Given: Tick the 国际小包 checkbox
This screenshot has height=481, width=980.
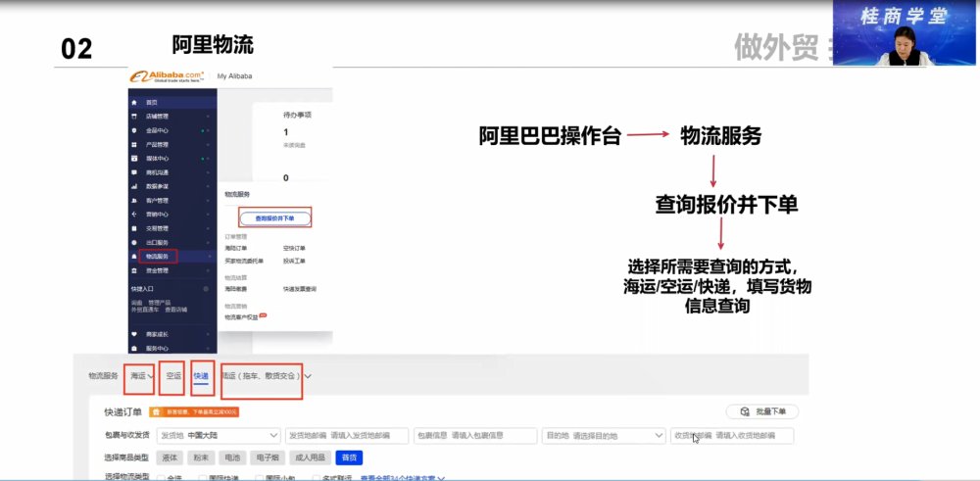Looking at the screenshot, I should click(x=260, y=478).
